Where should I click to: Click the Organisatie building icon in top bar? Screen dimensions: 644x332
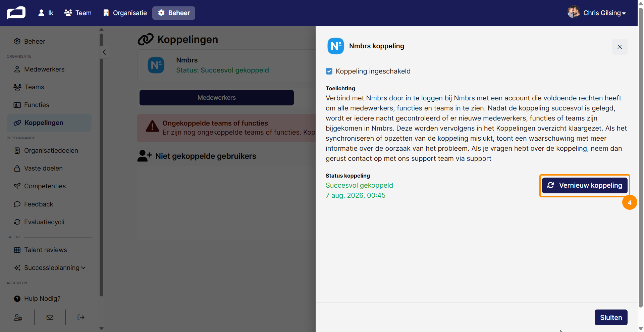[x=106, y=13]
